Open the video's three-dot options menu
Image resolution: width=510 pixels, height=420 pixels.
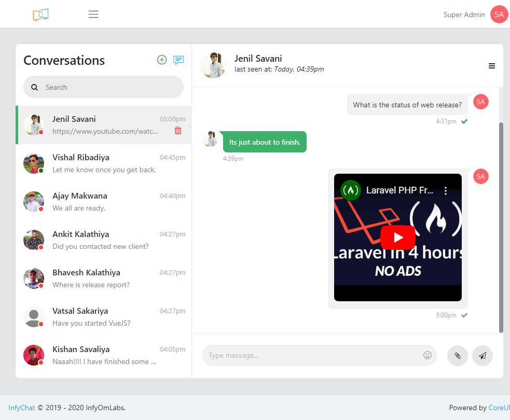click(445, 190)
